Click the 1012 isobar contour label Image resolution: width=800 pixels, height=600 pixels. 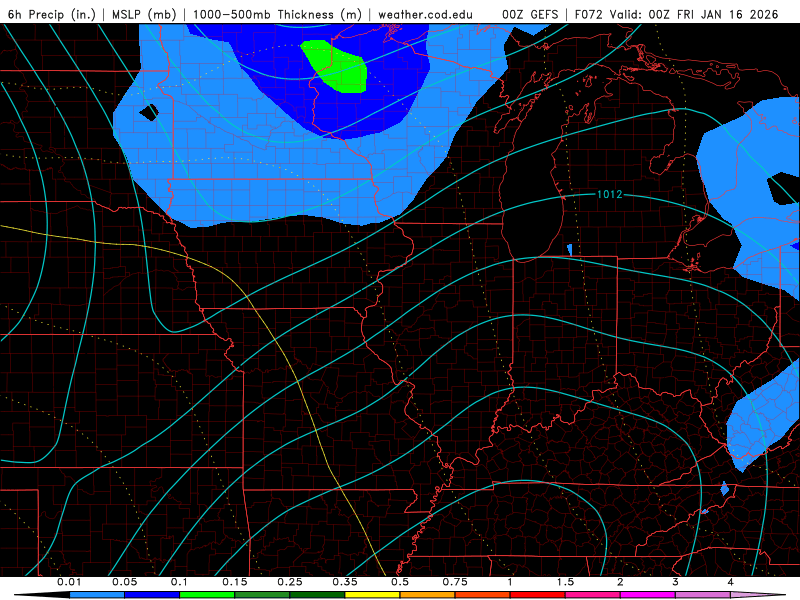click(x=609, y=194)
